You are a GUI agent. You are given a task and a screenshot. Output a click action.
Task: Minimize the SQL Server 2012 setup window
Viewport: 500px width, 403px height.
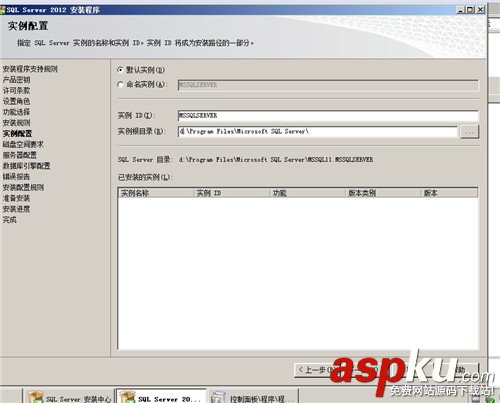pyautogui.click(x=460, y=10)
